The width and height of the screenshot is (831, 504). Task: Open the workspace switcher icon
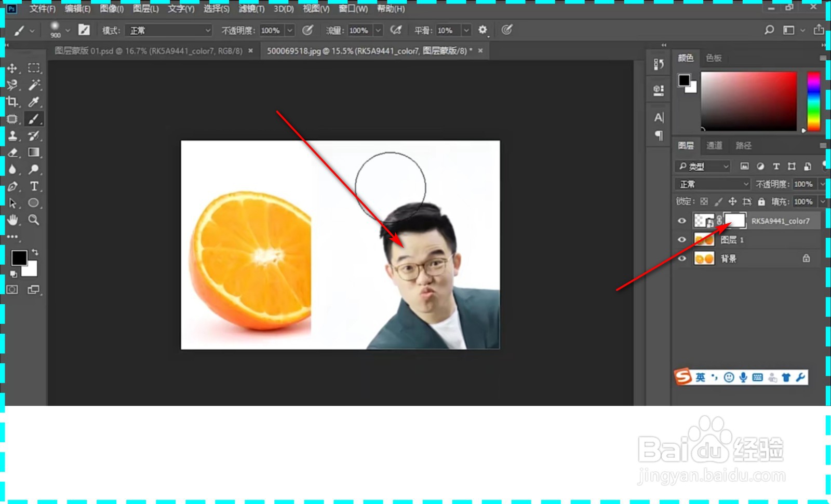(x=788, y=30)
